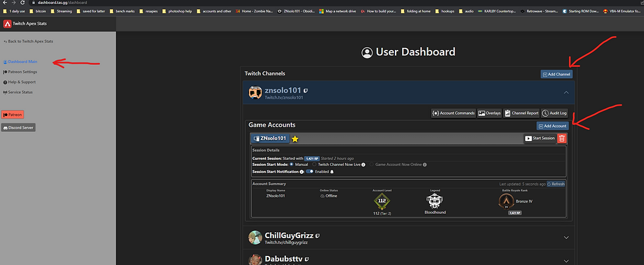Open 'How to build your...' bookmark
Image resolution: width=644 pixels, height=265 pixels.
coord(379,12)
